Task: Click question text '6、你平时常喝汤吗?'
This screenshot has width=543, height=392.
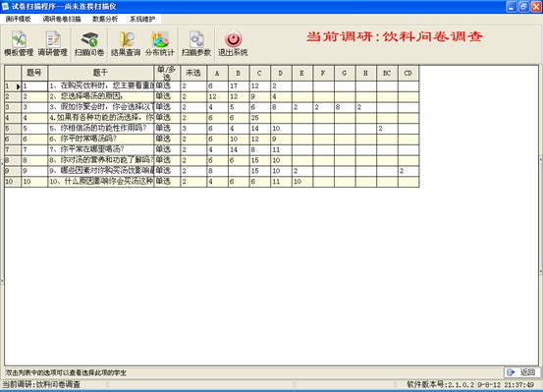Action: click(100, 139)
